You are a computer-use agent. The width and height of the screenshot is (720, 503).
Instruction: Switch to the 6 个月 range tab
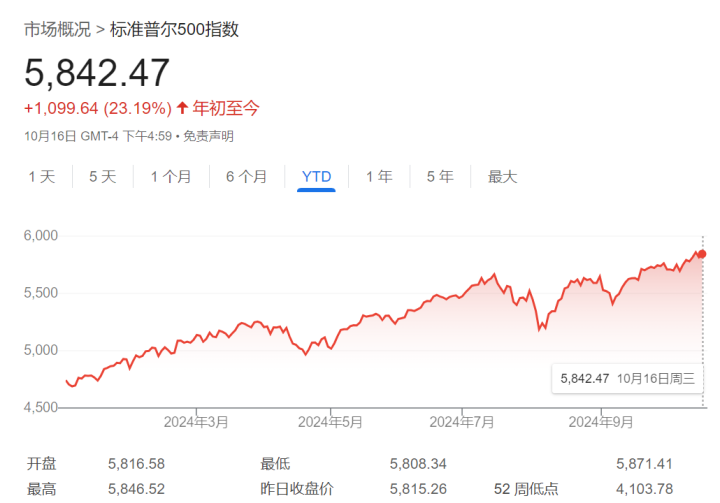coord(247,176)
